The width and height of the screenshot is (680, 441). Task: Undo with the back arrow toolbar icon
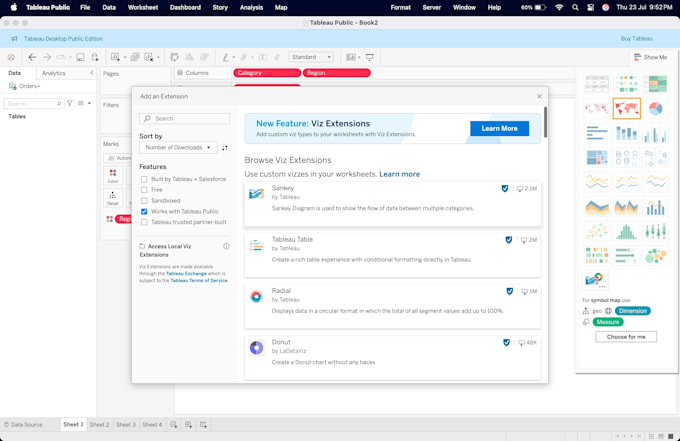tap(32, 57)
